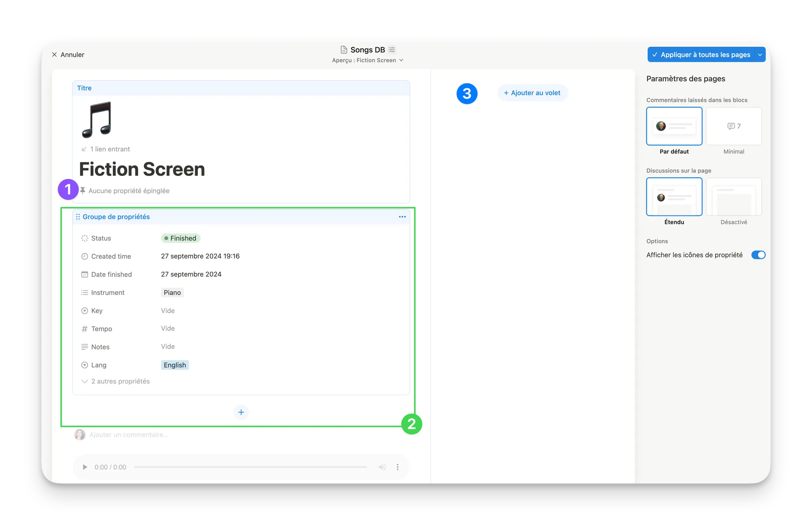Open the audio player more options menu
Viewport: 812px width, 525px height.
pos(397,467)
